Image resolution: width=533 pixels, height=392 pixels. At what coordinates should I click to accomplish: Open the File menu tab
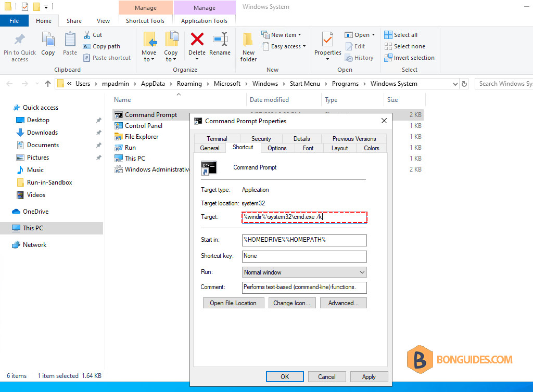[x=14, y=21]
